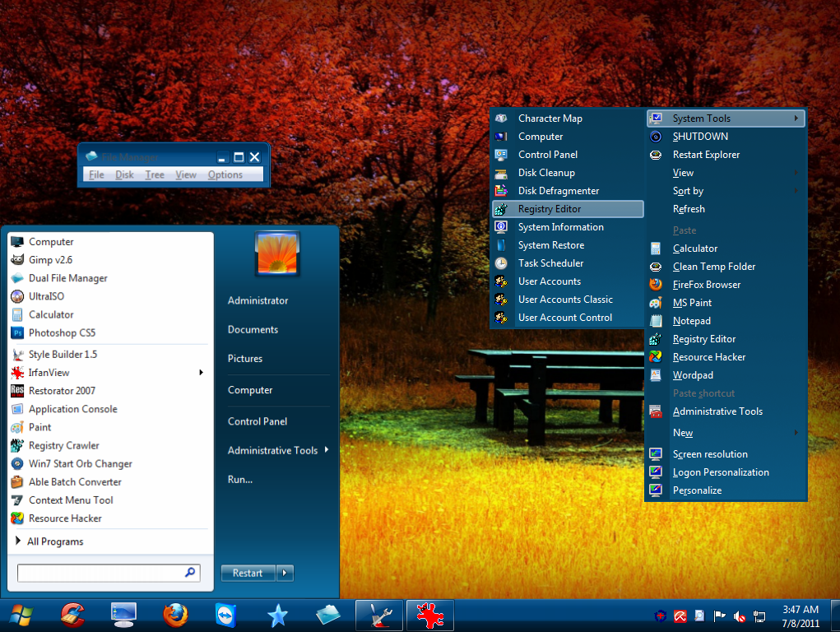
Task: Click the Action Center flag icon
Action: [x=719, y=616]
